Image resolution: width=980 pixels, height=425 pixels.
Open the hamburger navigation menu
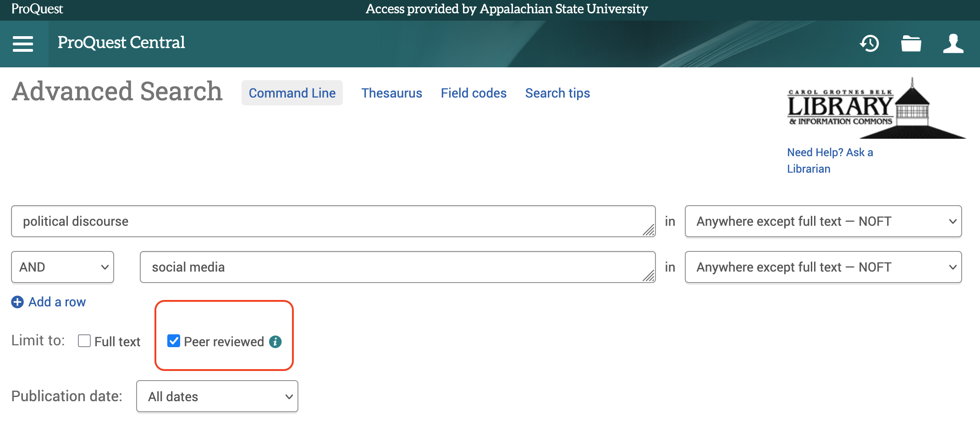[23, 44]
